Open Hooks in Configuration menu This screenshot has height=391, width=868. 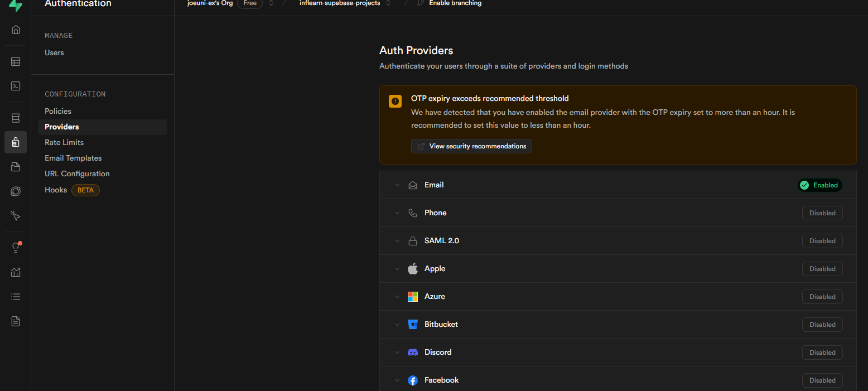point(56,190)
